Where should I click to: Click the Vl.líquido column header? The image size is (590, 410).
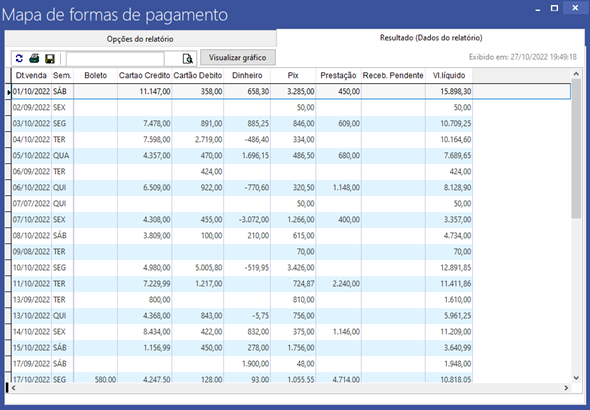[449, 75]
